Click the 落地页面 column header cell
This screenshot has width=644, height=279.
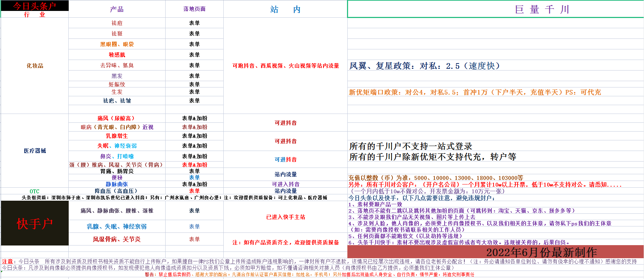194,9
